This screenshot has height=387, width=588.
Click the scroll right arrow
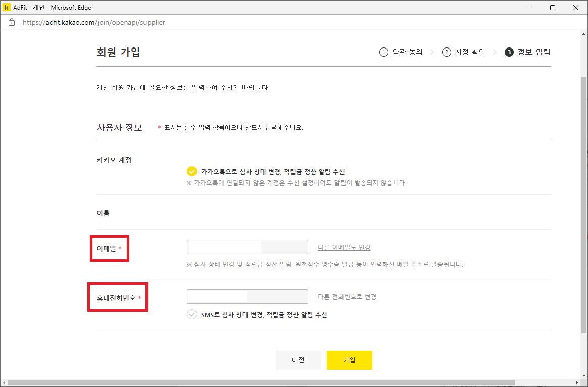(577, 383)
